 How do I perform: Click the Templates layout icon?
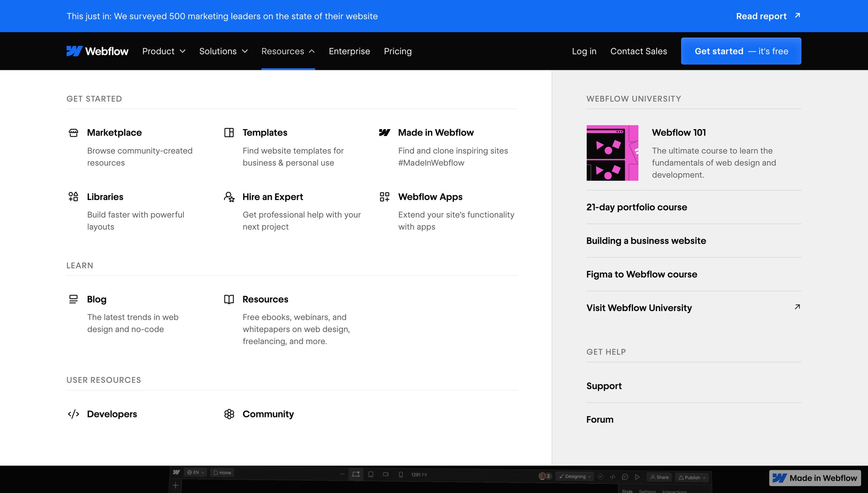[x=229, y=132]
